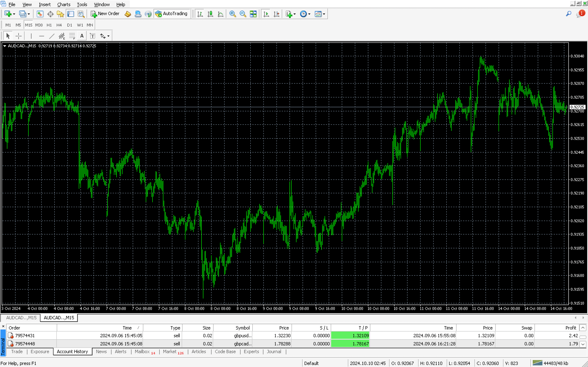The image size is (588, 367).
Task: Toggle chart auto scroll button
Action: pos(266,14)
